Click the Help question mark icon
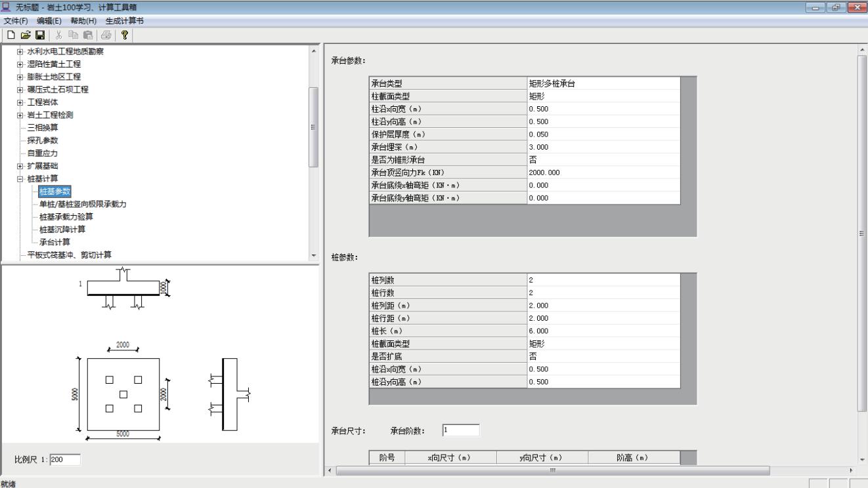Image resolution: width=868 pixels, height=488 pixels. point(123,35)
